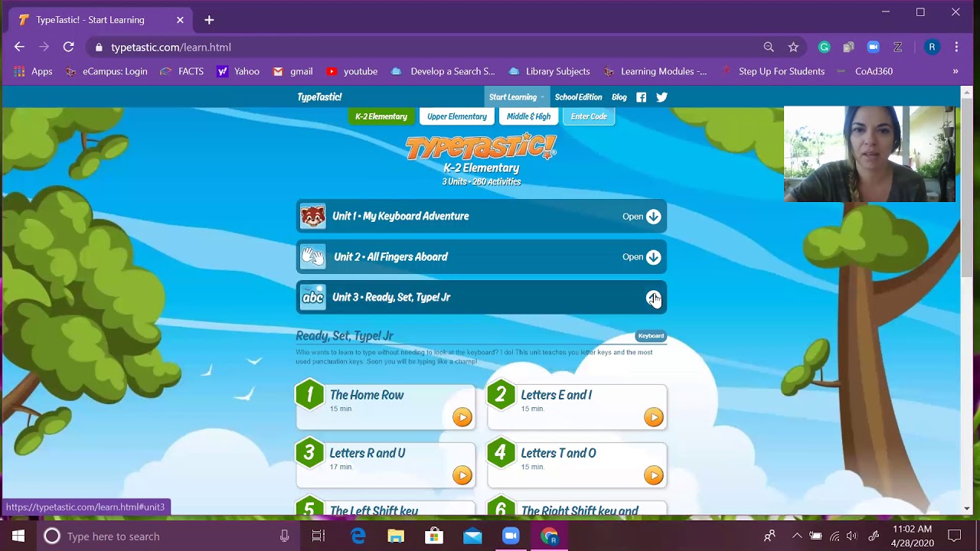Open Letters E and I lesson card
This screenshot has height=551, width=980.
point(577,406)
